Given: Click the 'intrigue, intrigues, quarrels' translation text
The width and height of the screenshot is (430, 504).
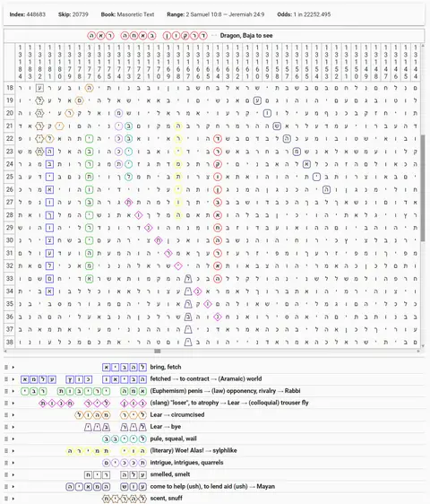Looking at the screenshot, I should 186,463.
